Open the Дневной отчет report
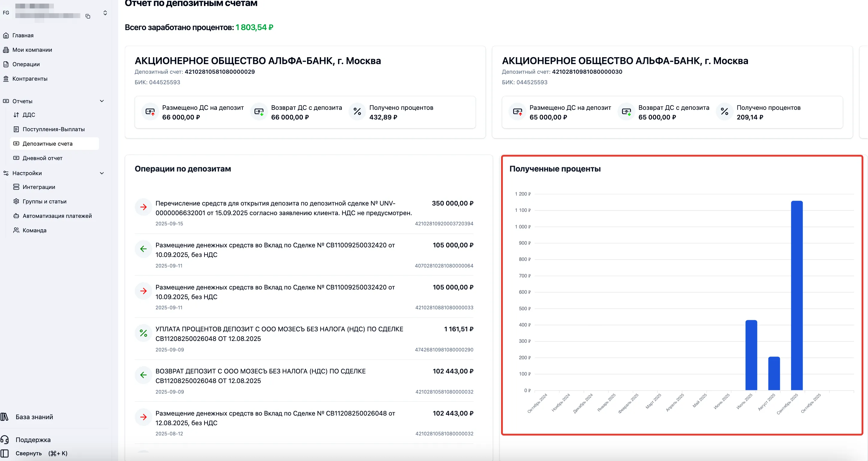 [x=42, y=158]
